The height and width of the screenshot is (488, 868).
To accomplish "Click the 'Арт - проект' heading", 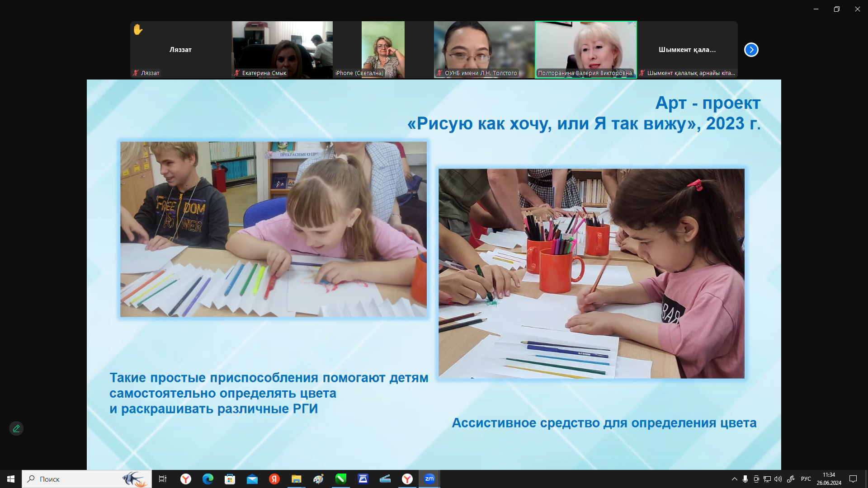I will tap(708, 103).
